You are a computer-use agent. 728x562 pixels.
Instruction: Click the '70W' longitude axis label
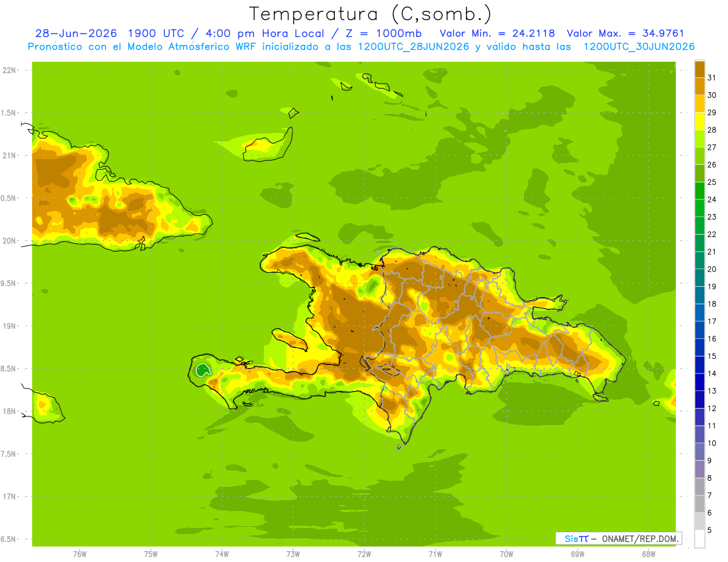point(507,554)
